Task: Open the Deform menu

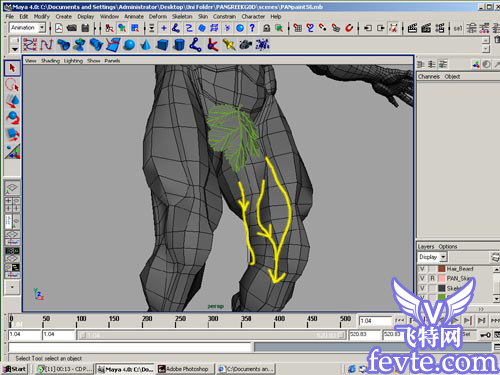Action: [x=158, y=16]
